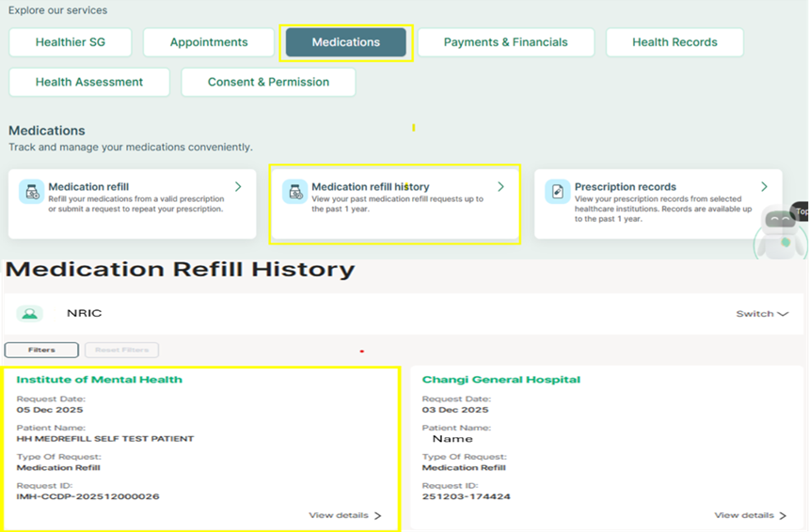809x532 pixels.
Task: Open the Health Records tab
Action: pyautogui.click(x=674, y=42)
